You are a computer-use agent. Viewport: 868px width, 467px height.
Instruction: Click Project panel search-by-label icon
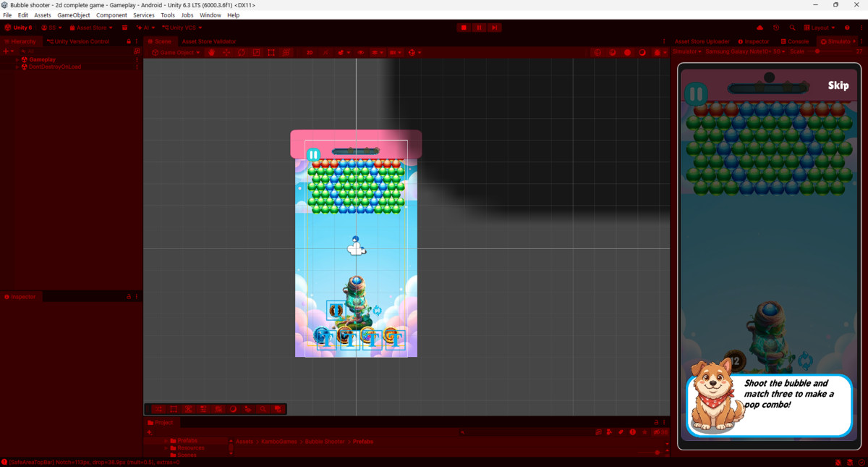[621, 432]
